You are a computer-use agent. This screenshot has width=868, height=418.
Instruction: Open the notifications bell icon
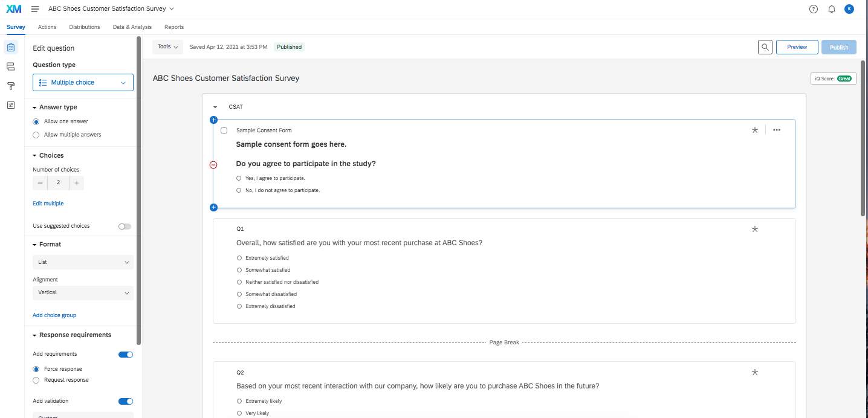[x=832, y=9]
